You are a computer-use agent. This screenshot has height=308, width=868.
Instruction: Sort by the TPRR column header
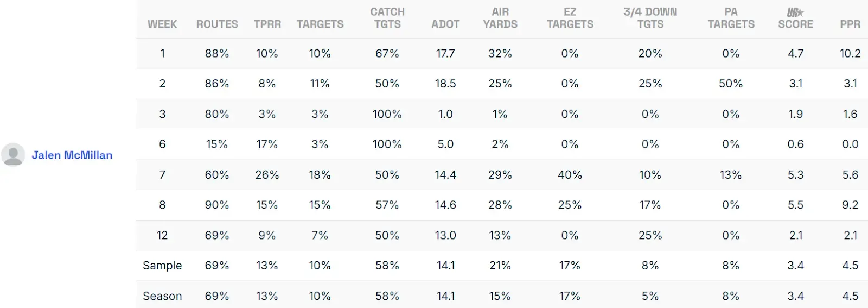pyautogui.click(x=267, y=24)
